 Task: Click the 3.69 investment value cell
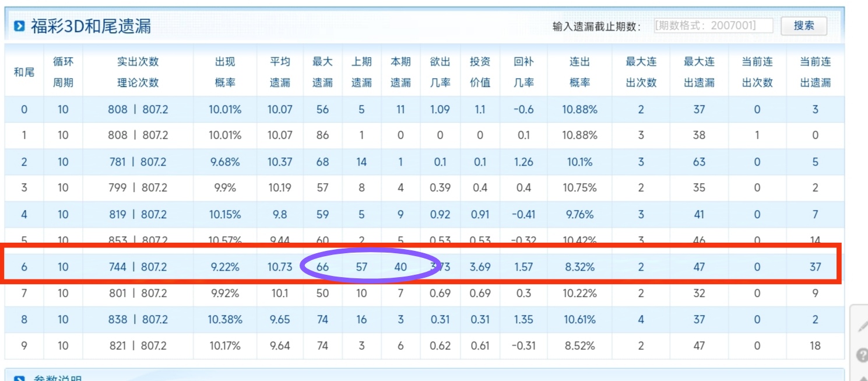pos(480,267)
